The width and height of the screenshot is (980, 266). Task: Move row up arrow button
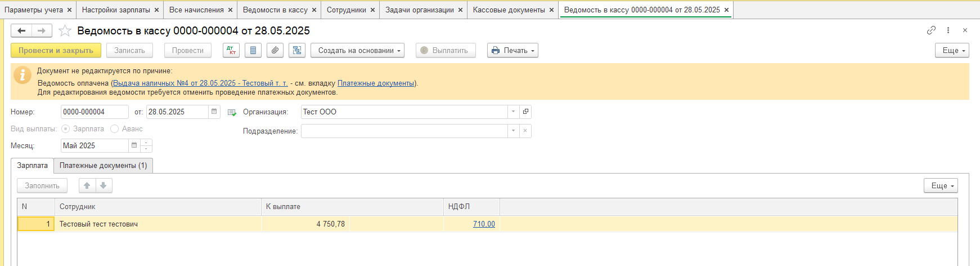pos(87,185)
